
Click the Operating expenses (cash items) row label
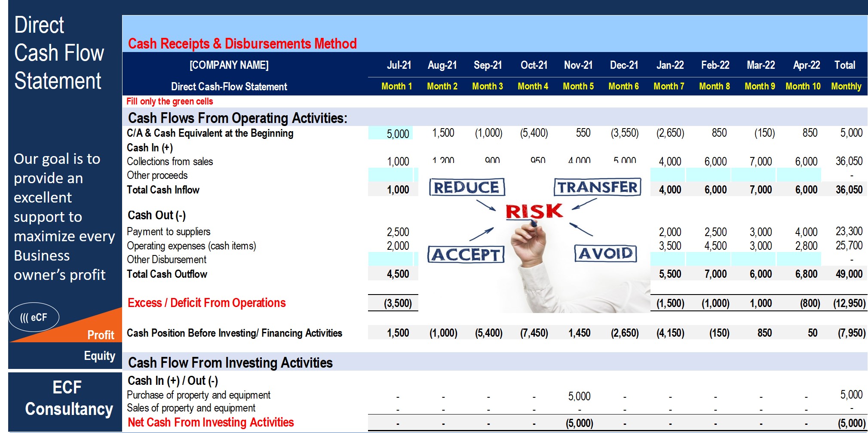(191, 246)
